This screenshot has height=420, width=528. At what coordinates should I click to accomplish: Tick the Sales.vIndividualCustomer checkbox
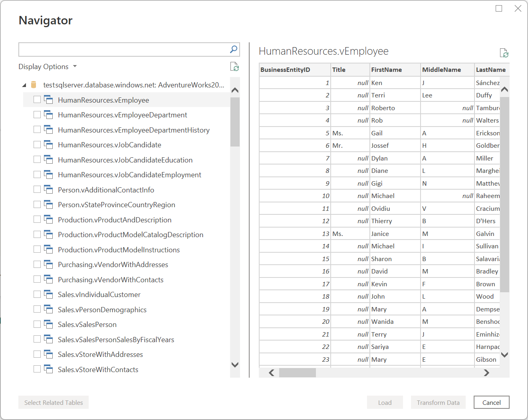click(37, 294)
